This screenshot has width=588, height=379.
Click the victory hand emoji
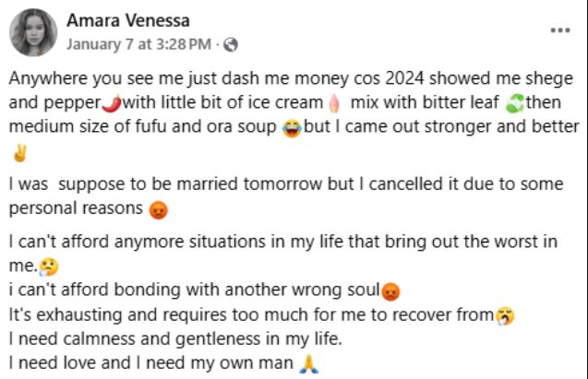click(18, 153)
